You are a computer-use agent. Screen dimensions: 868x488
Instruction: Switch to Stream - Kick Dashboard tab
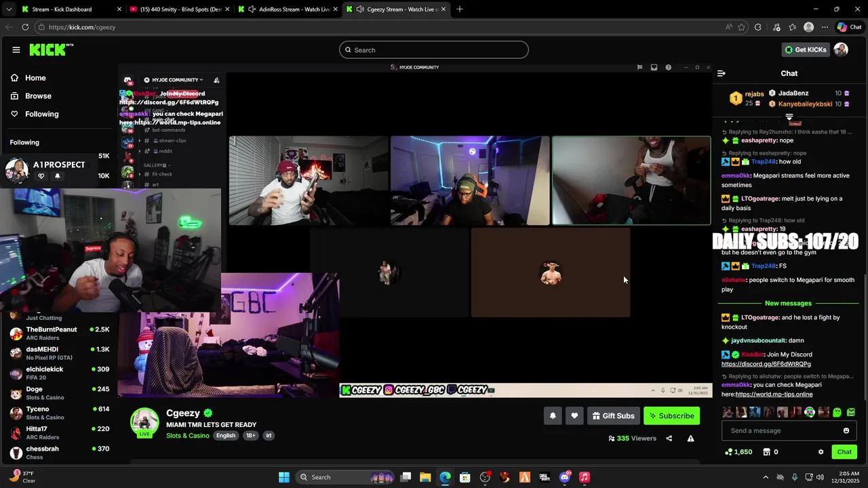71,9
